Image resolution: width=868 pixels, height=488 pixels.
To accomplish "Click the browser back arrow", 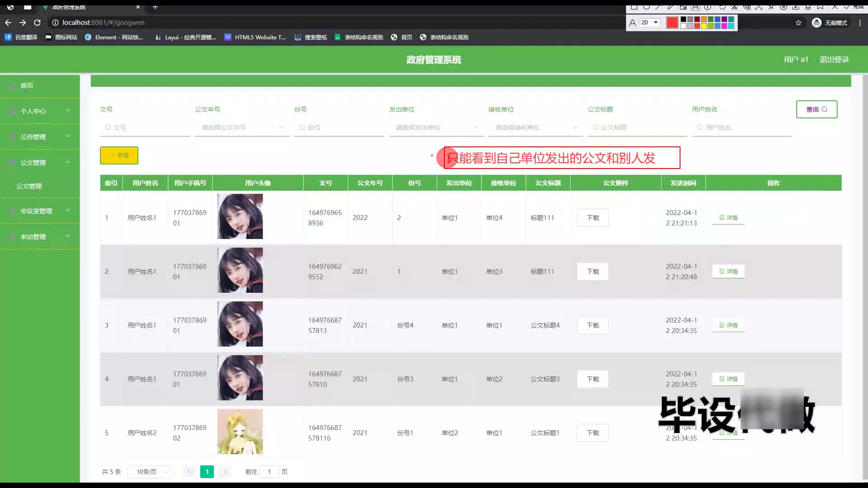I will (8, 23).
